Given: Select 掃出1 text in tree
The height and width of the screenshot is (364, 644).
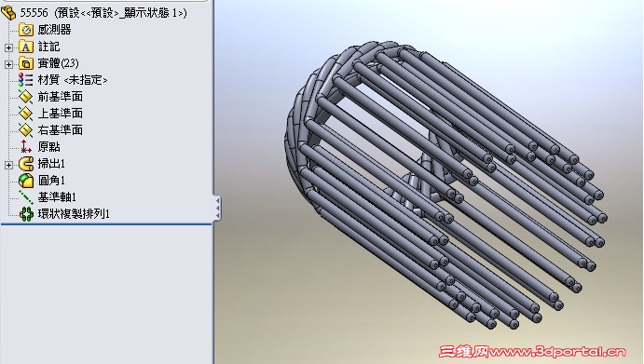Looking at the screenshot, I should click(x=51, y=164).
